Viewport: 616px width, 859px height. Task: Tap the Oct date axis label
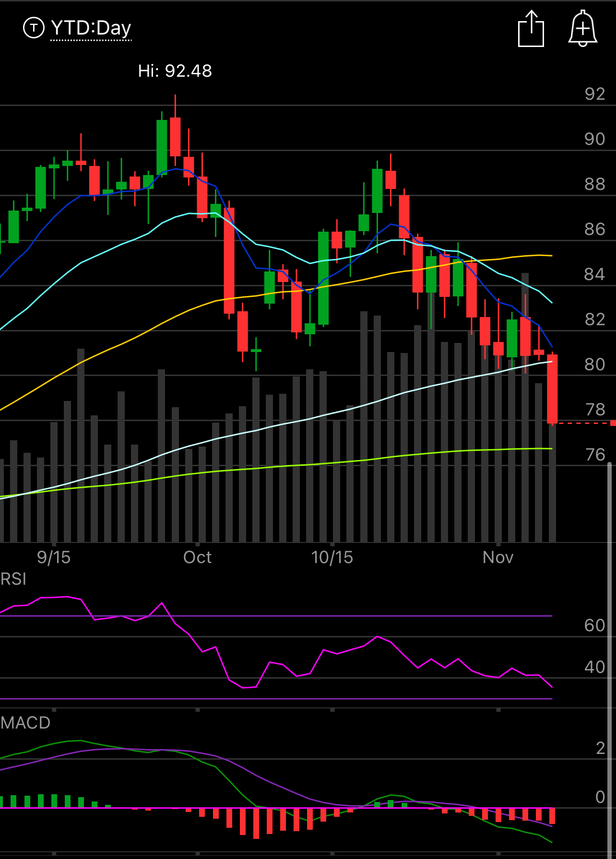pyautogui.click(x=197, y=557)
